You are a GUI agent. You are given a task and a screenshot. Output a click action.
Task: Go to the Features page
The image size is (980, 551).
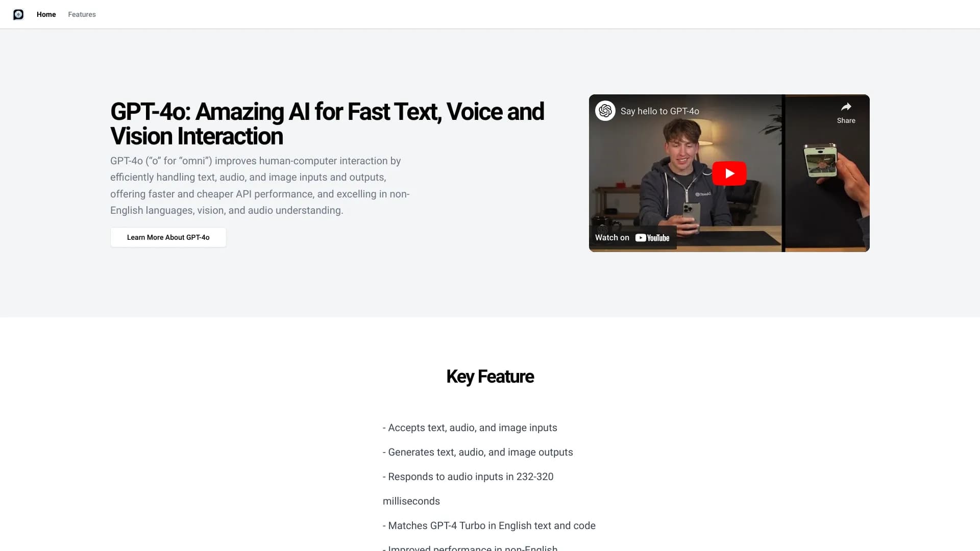click(82, 14)
